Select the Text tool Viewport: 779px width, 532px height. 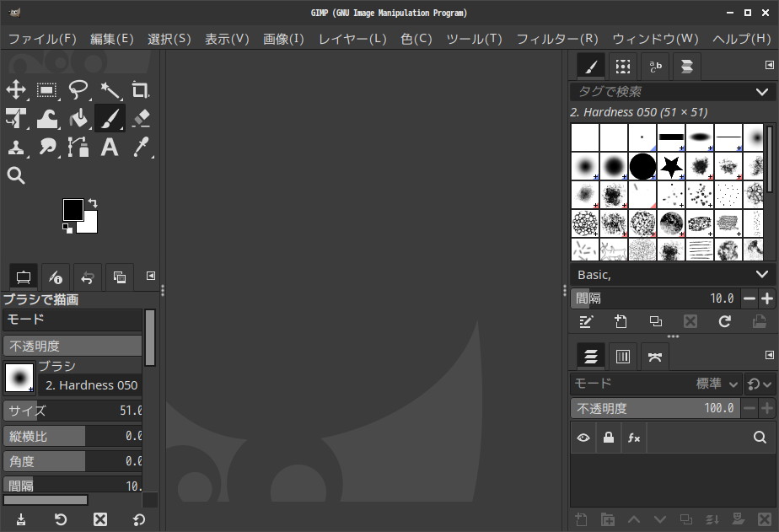tap(110, 148)
